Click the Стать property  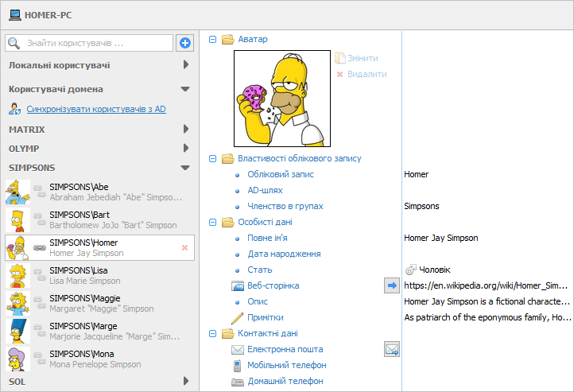(x=259, y=270)
